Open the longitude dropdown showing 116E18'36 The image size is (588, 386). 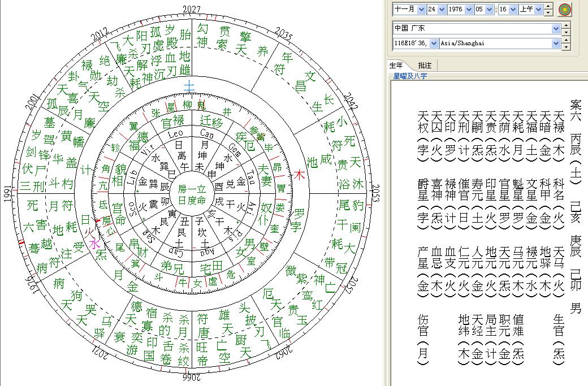click(x=434, y=44)
